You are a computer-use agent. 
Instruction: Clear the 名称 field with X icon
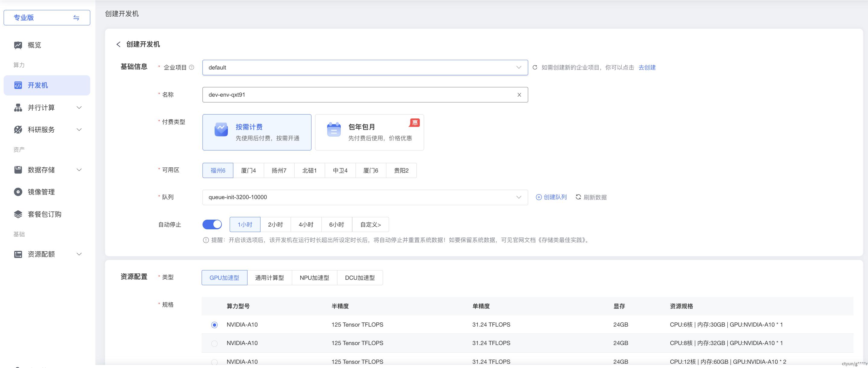pyautogui.click(x=519, y=95)
